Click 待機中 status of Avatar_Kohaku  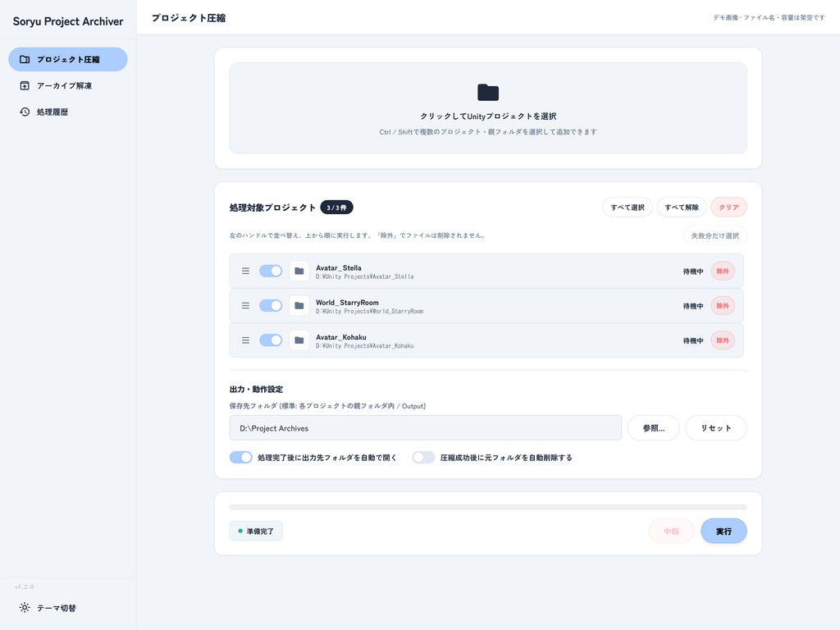click(692, 340)
